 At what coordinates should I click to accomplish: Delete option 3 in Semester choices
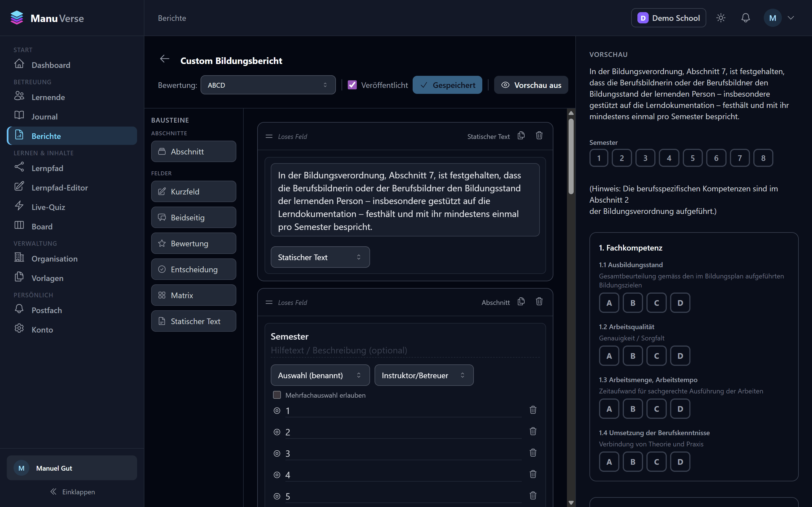click(533, 453)
